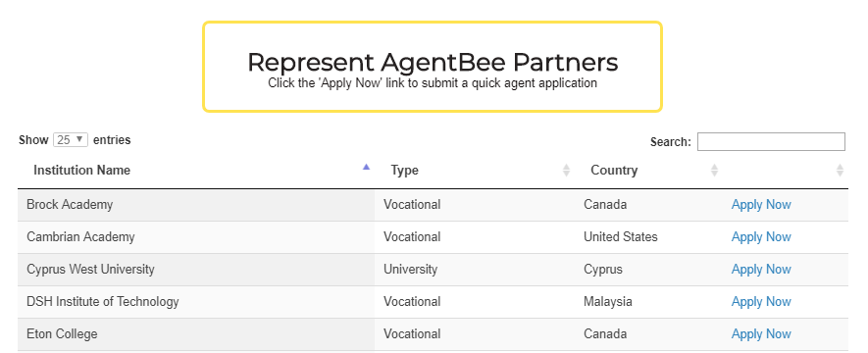Select the Cyprus West University name cell
The height and width of the screenshot is (353, 868).
[x=91, y=270]
